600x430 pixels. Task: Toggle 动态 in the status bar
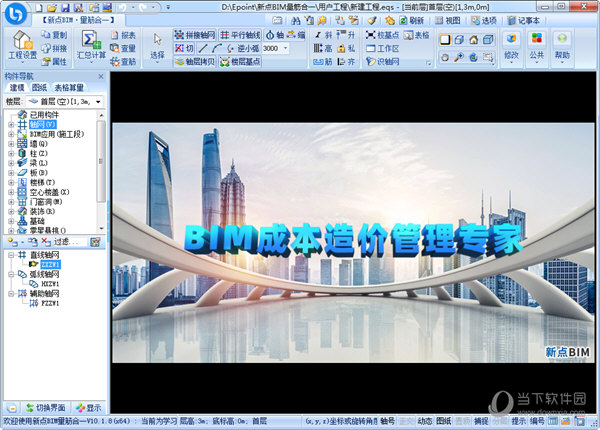[425, 421]
